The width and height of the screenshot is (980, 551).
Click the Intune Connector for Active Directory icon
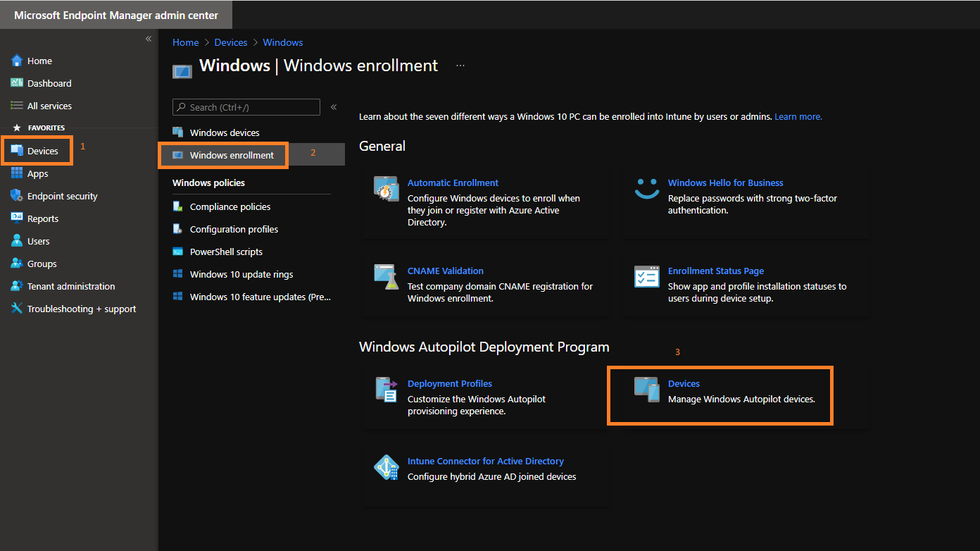(387, 467)
